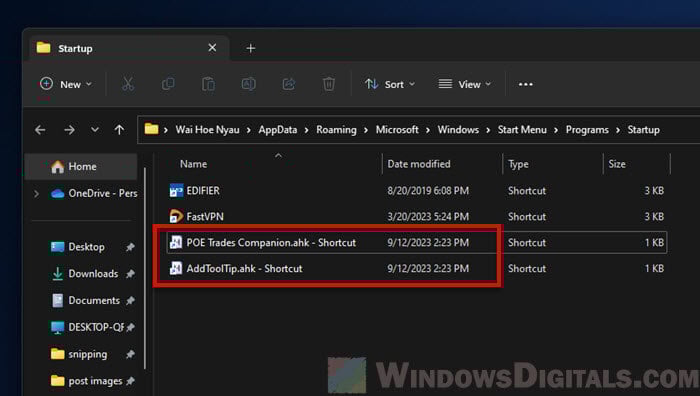Go to Roaming in breadcrumb
This screenshot has height=396, width=700.
(336, 129)
